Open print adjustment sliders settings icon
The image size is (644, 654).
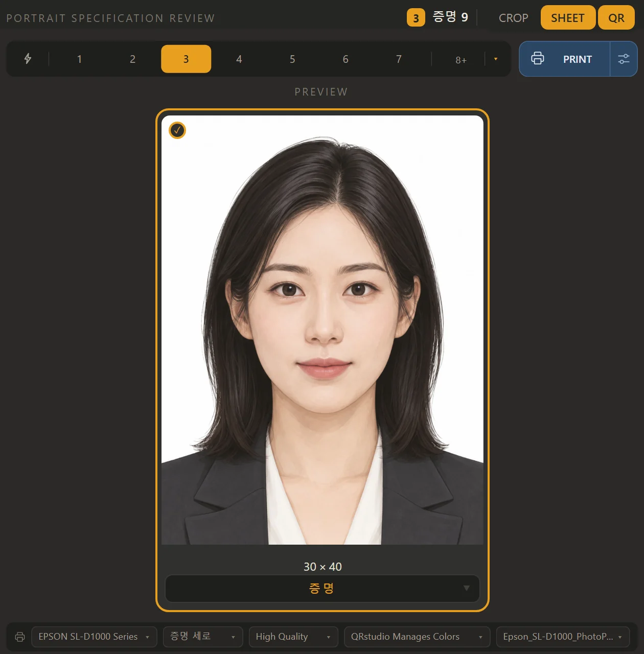[x=624, y=59]
